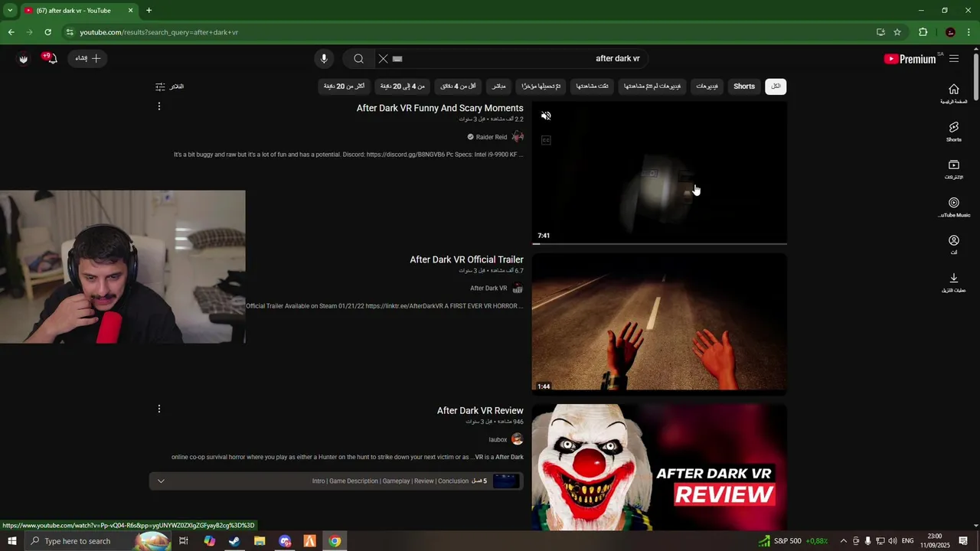Click the browser address bar URL

[159, 32]
